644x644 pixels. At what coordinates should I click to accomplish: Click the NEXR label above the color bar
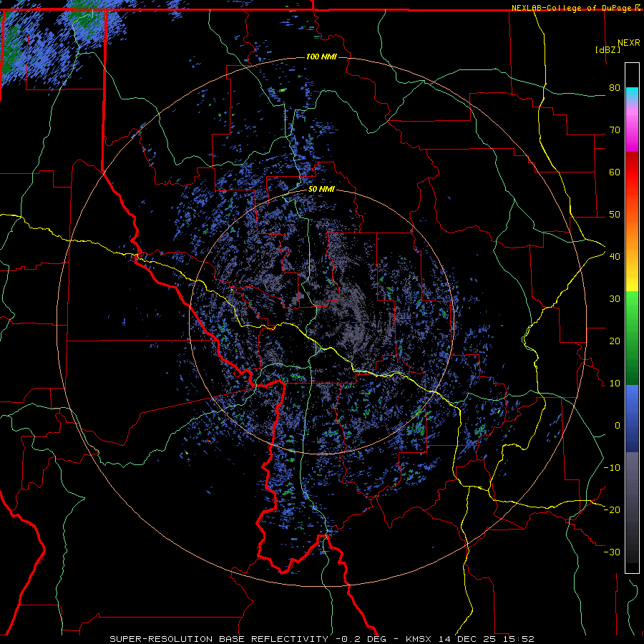(x=629, y=43)
